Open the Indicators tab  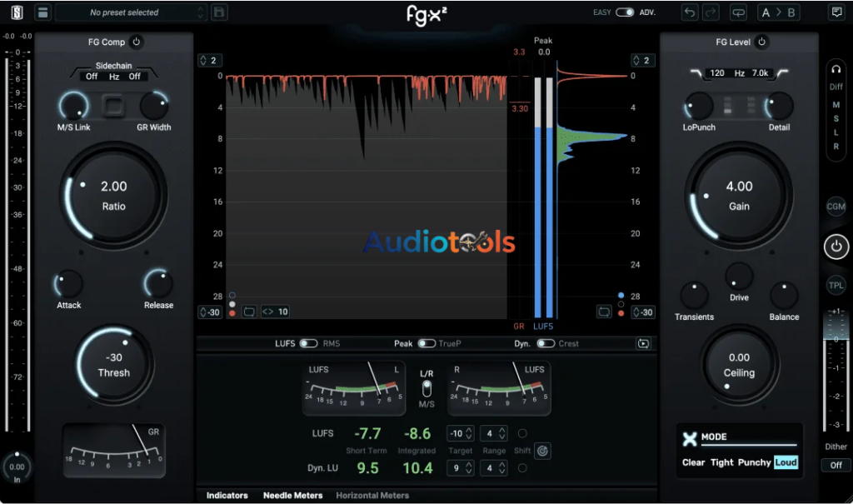pos(227,495)
